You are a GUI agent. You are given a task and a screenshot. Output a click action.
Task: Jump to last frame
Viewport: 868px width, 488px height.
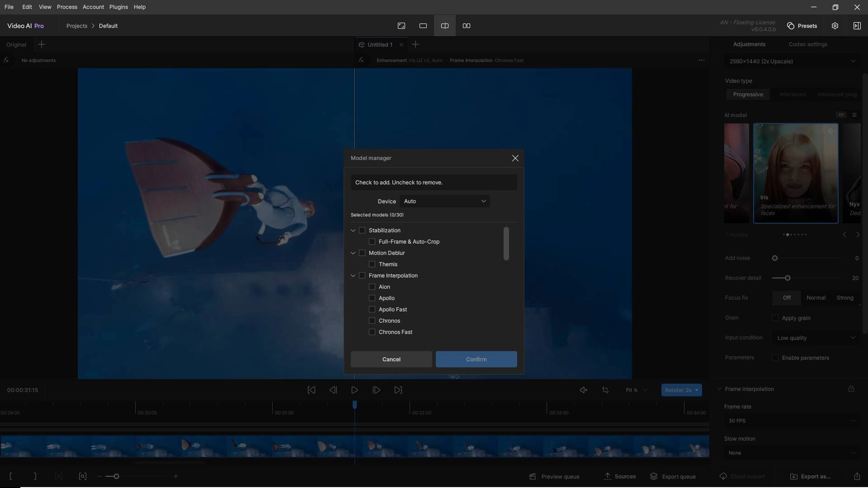[398, 390]
